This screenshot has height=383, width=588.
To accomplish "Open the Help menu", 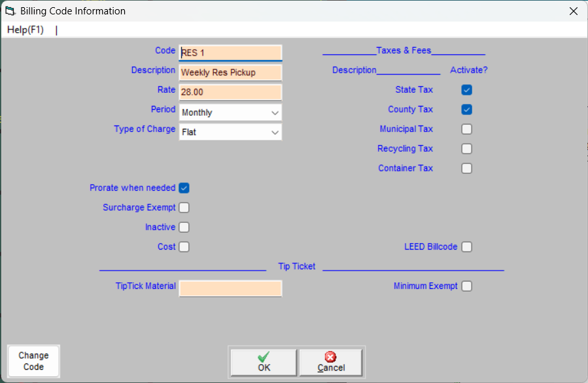I will tap(25, 29).
